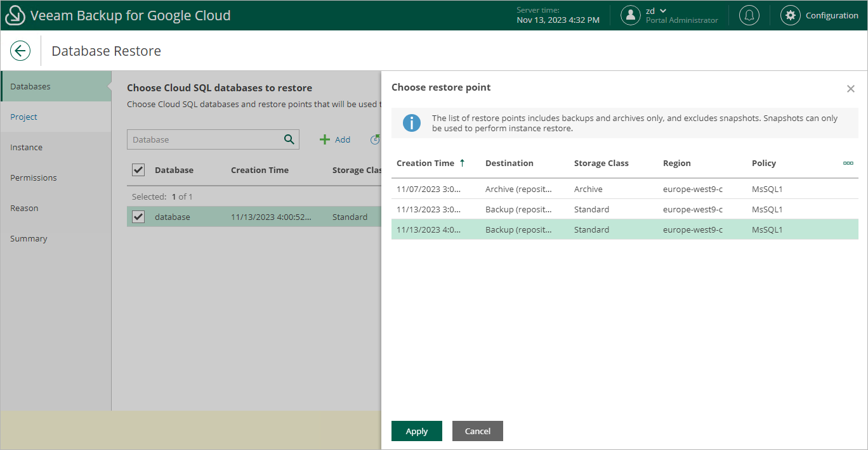868x450 pixels.
Task: Toggle the select-all Database header checkbox
Action: [138, 170]
